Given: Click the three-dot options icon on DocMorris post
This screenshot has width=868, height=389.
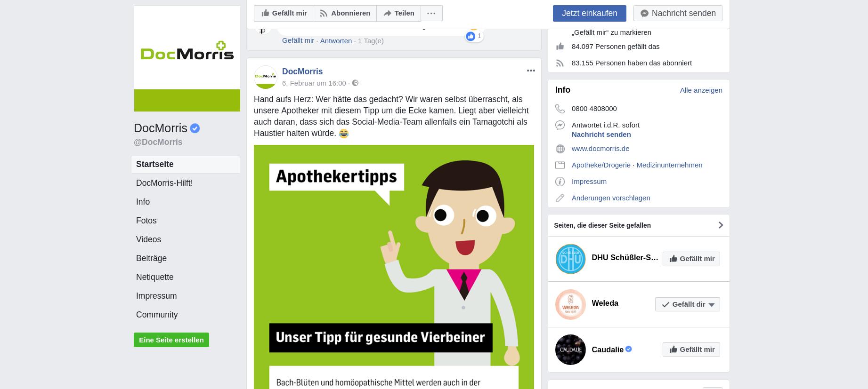Looking at the screenshot, I should tap(531, 71).
